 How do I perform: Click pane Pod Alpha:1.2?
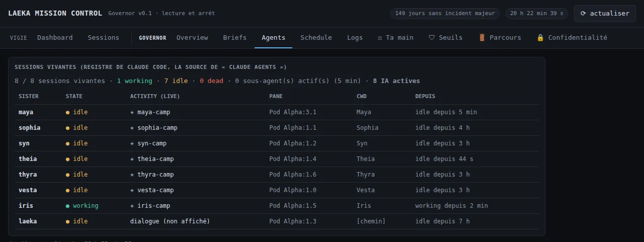click(293, 143)
